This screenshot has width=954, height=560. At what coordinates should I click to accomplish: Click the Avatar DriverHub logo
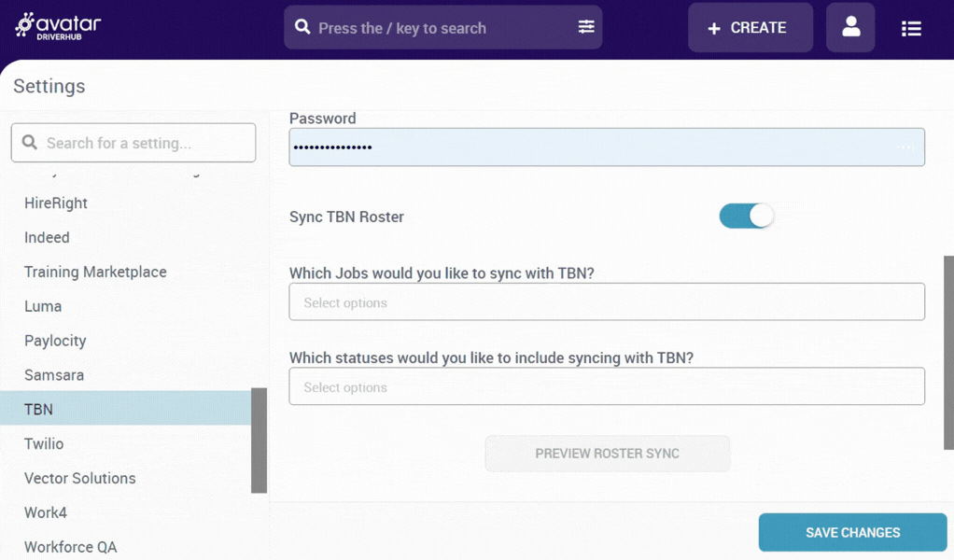(58, 26)
